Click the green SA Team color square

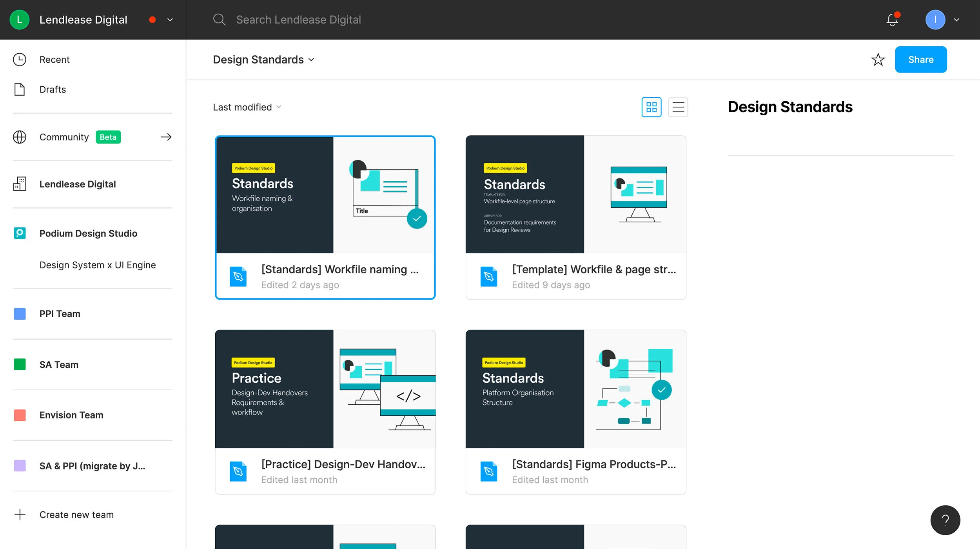[20, 365]
